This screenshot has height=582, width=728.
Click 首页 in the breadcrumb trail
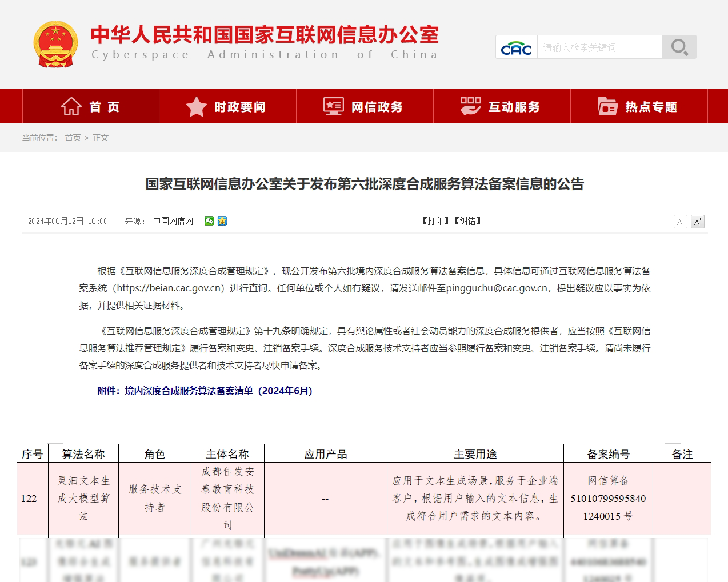click(72, 138)
